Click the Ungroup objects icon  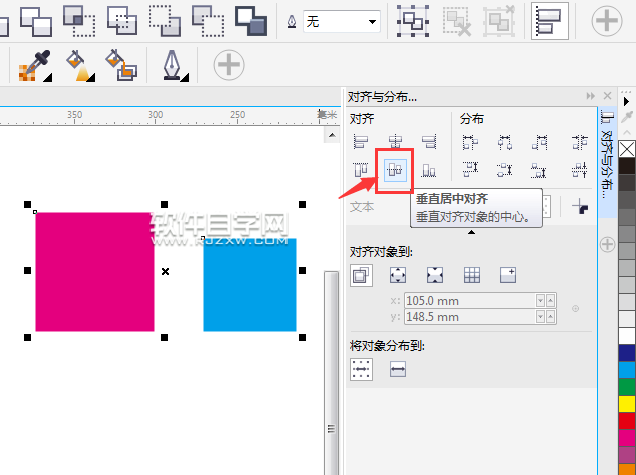(x=457, y=21)
